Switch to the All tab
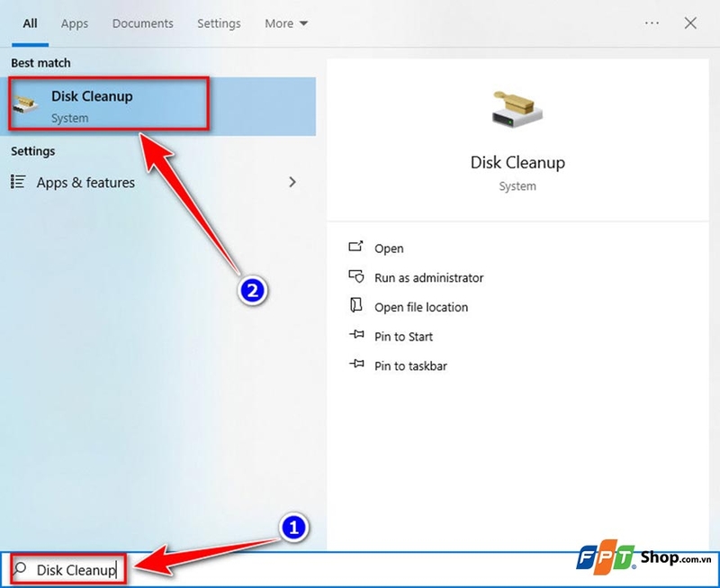 pyautogui.click(x=31, y=23)
